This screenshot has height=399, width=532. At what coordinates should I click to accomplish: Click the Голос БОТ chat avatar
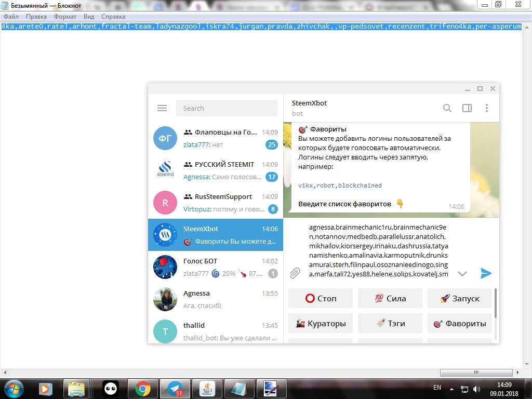[x=165, y=267]
